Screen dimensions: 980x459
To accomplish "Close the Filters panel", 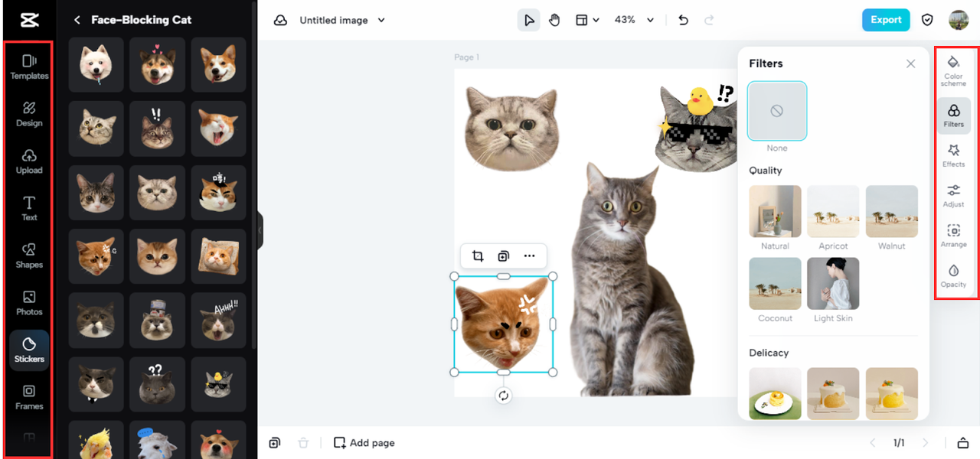I will (x=910, y=64).
